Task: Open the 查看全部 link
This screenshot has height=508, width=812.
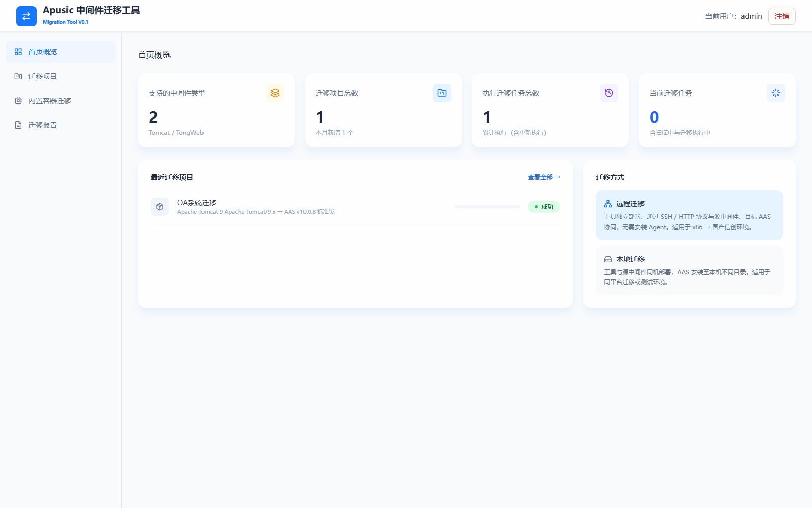Action: [x=544, y=177]
